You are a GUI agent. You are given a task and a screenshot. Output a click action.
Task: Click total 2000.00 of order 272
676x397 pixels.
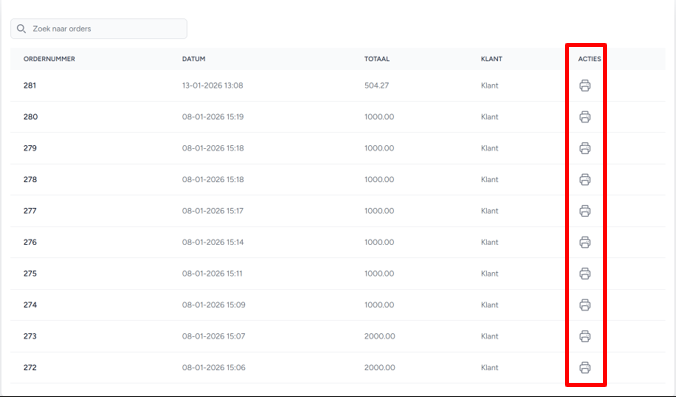pos(380,368)
